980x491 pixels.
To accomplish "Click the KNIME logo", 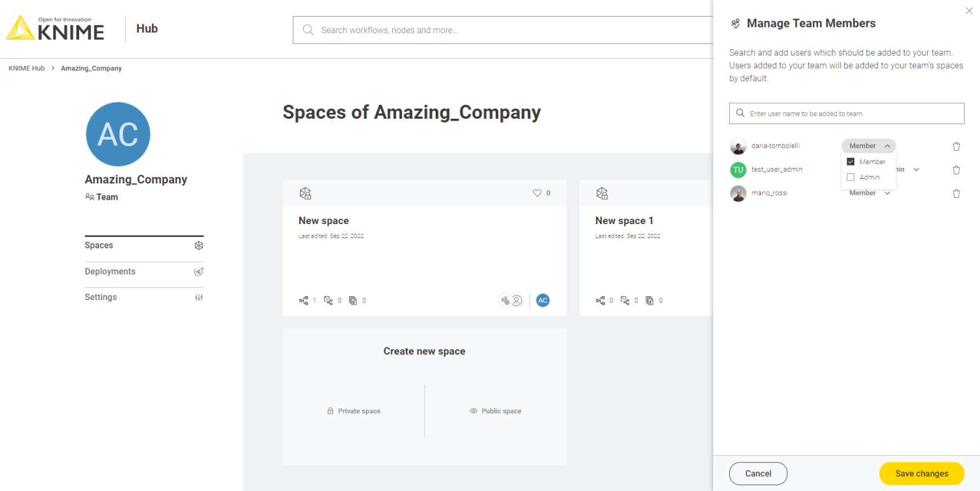I will coord(56,28).
